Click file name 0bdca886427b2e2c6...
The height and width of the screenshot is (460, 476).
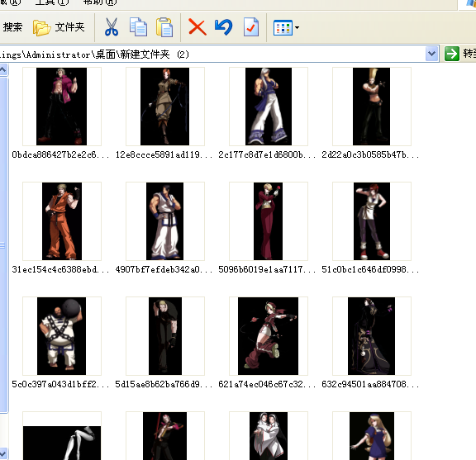[x=60, y=154]
